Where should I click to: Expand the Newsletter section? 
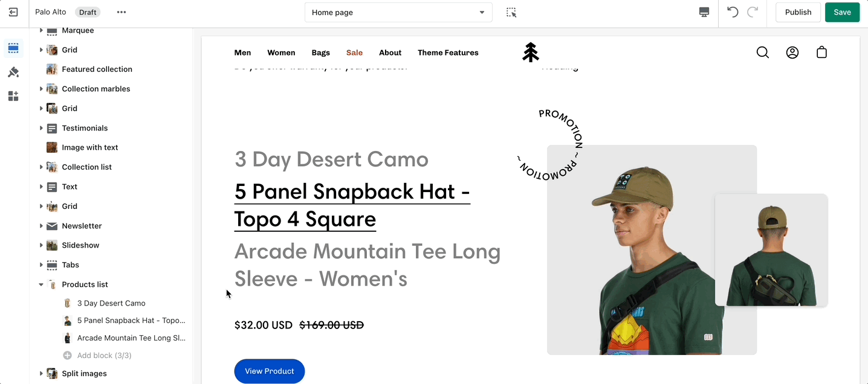click(x=41, y=226)
